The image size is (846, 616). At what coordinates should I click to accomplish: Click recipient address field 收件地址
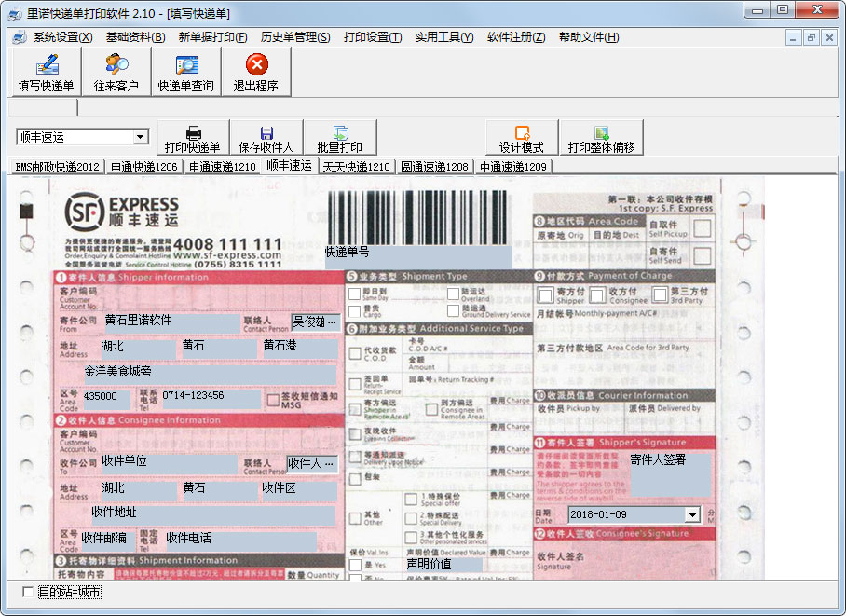coord(213,514)
